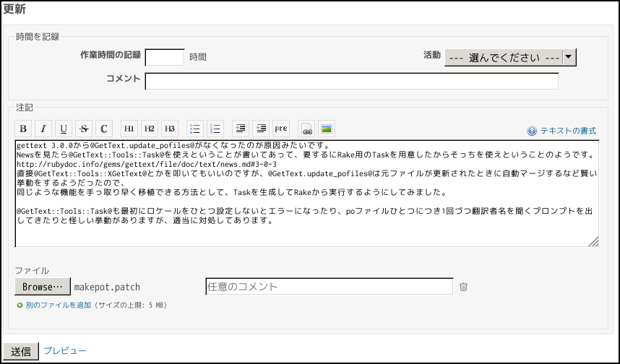620x364 pixels.
Task: Apply strikethrough formatting
Action: click(x=84, y=129)
